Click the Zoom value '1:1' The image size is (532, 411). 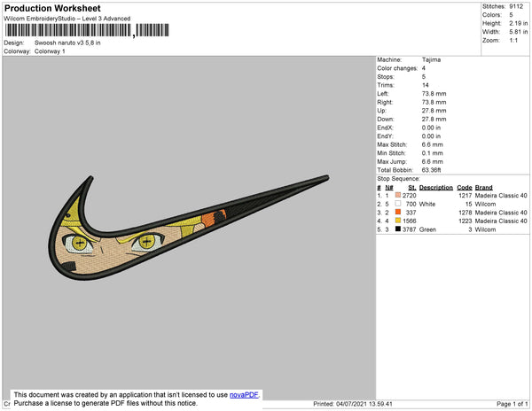tap(513, 41)
